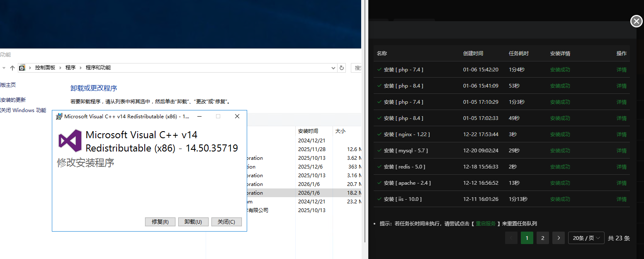Click 程序 in the breadcrumb path

click(70, 68)
